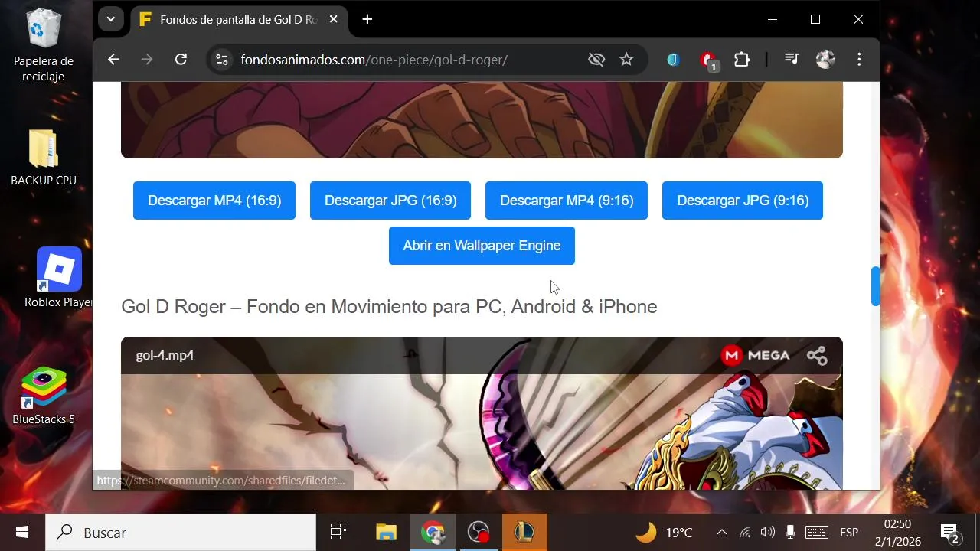Click the Gol D Roger – Fondo en Movimiento heading
980x551 pixels.
click(389, 306)
